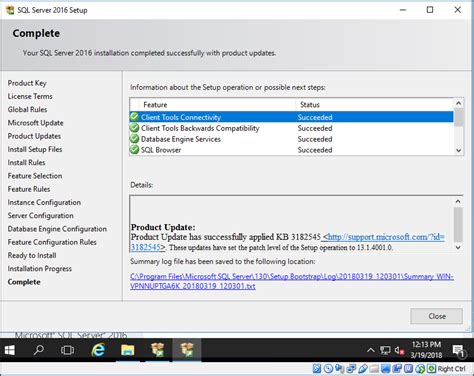Click the VirtualBox display indicator

tap(386, 368)
